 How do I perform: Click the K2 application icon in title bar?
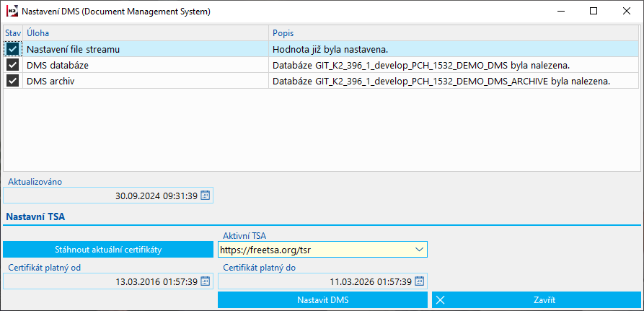pyautogui.click(x=11, y=12)
